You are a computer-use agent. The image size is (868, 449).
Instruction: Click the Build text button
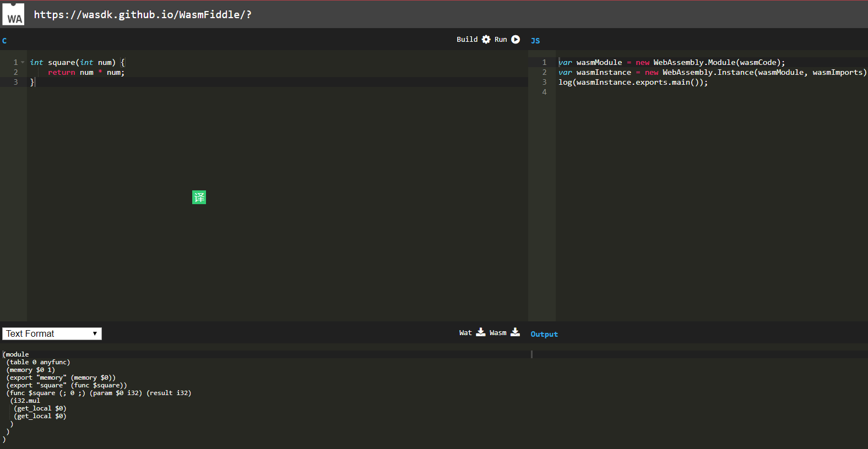point(467,40)
